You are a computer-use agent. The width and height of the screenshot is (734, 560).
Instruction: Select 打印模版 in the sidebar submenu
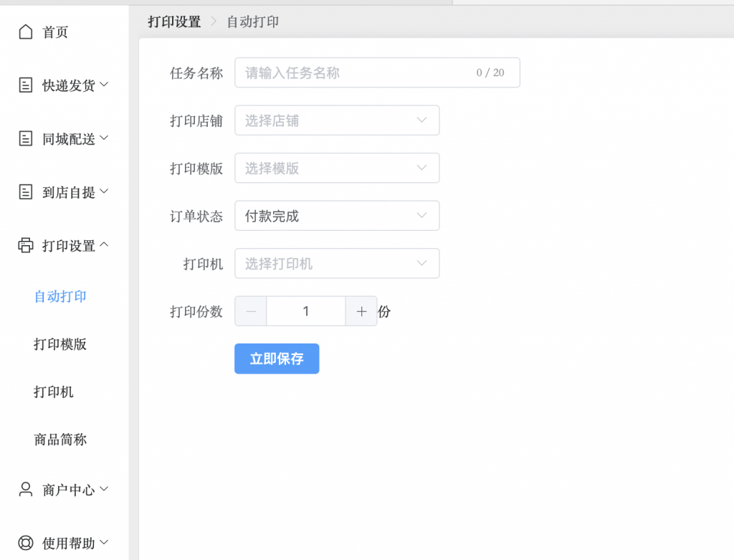(x=60, y=344)
